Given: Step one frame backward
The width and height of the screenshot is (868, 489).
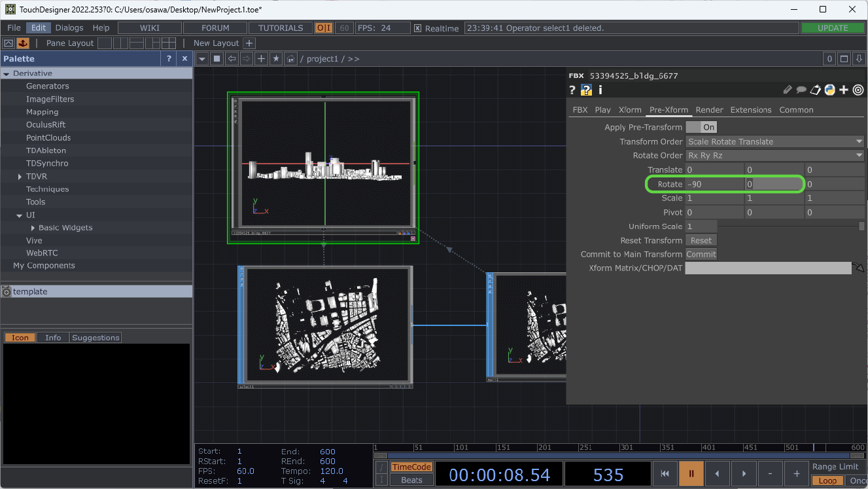Looking at the screenshot, I should (717, 473).
